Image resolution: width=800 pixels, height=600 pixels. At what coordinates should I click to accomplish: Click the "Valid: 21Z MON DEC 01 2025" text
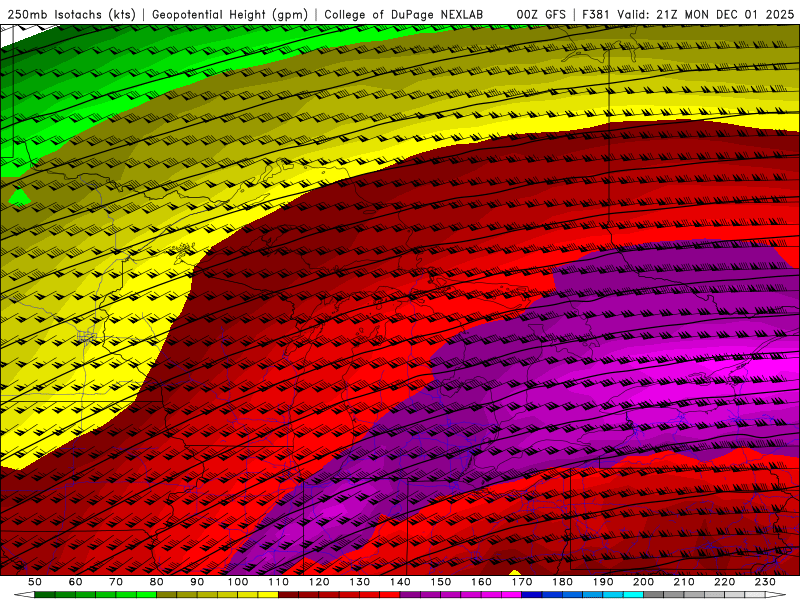point(706,15)
